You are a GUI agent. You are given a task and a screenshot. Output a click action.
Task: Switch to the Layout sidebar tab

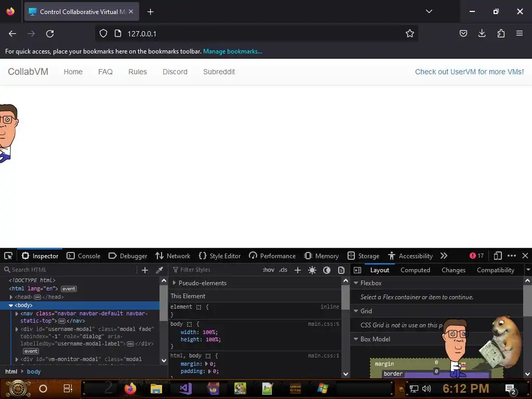tap(380, 270)
